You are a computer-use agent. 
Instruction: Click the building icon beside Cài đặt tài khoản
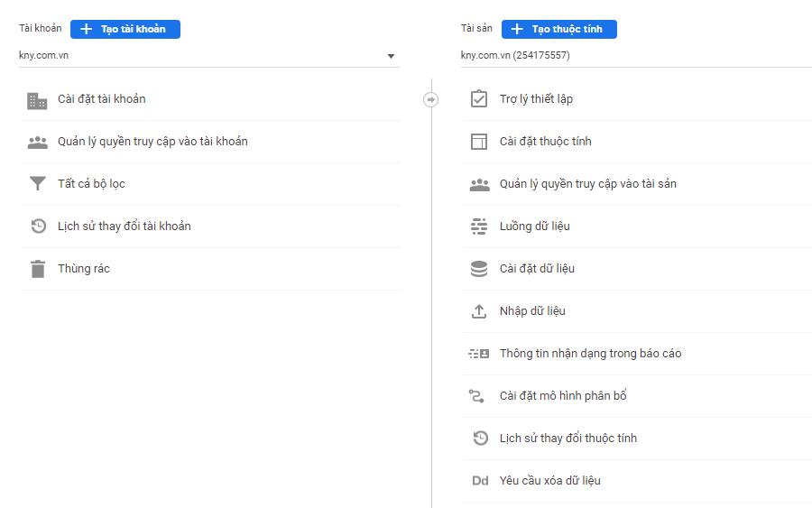coord(37,100)
